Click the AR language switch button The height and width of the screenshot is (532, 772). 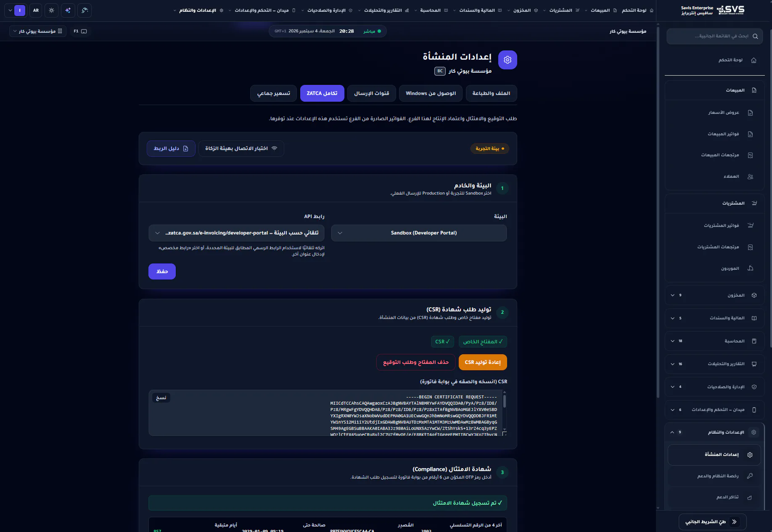36,11
